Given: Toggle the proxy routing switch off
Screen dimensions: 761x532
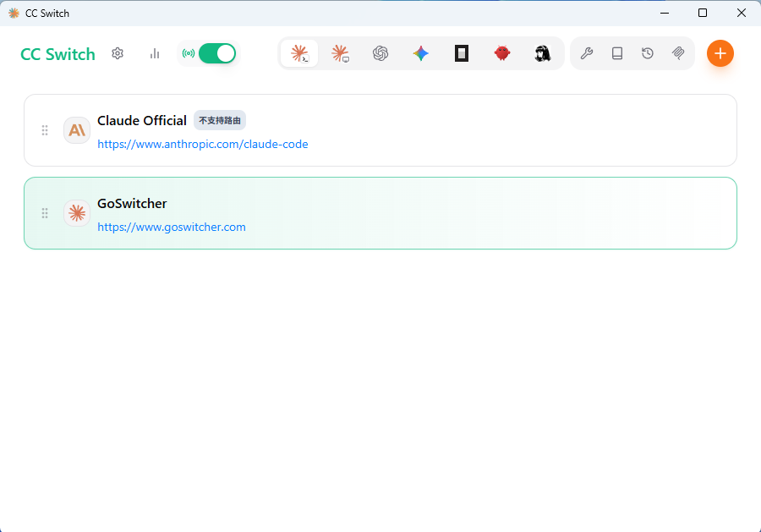Looking at the screenshot, I should (217, 53).
